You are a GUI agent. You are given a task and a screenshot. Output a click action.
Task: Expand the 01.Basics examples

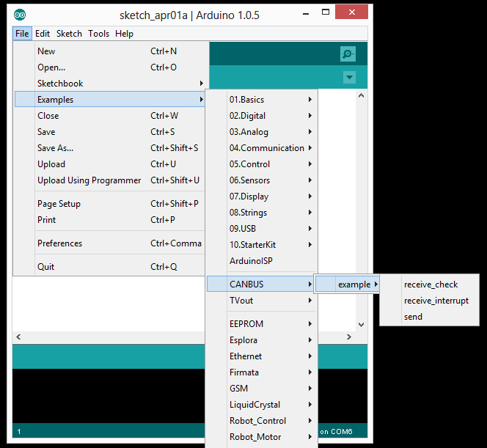262,99
